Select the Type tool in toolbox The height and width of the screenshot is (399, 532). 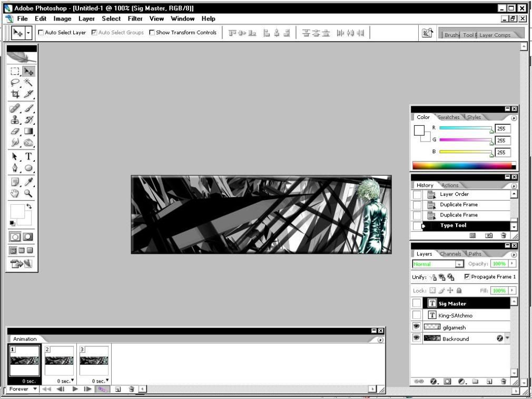pyautogui.click(x=28, y=156)
